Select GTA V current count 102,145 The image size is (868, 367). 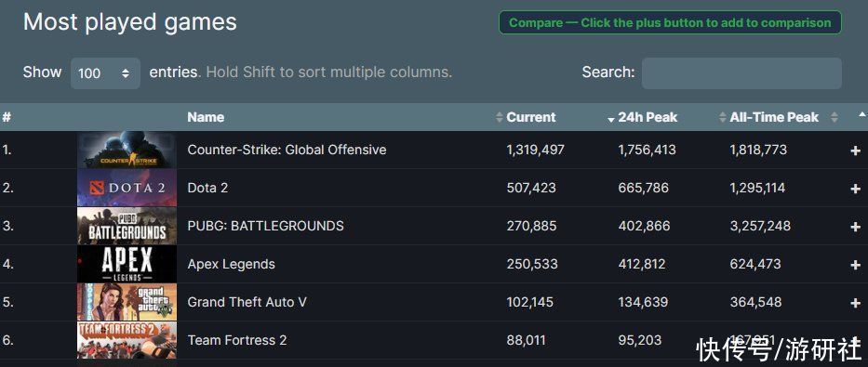(x=529, y=302)
